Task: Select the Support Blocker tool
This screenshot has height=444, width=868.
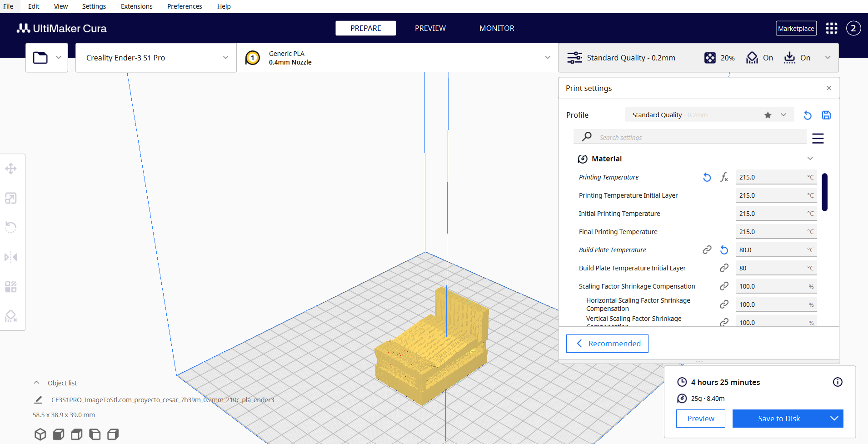Action: [11, 316]
